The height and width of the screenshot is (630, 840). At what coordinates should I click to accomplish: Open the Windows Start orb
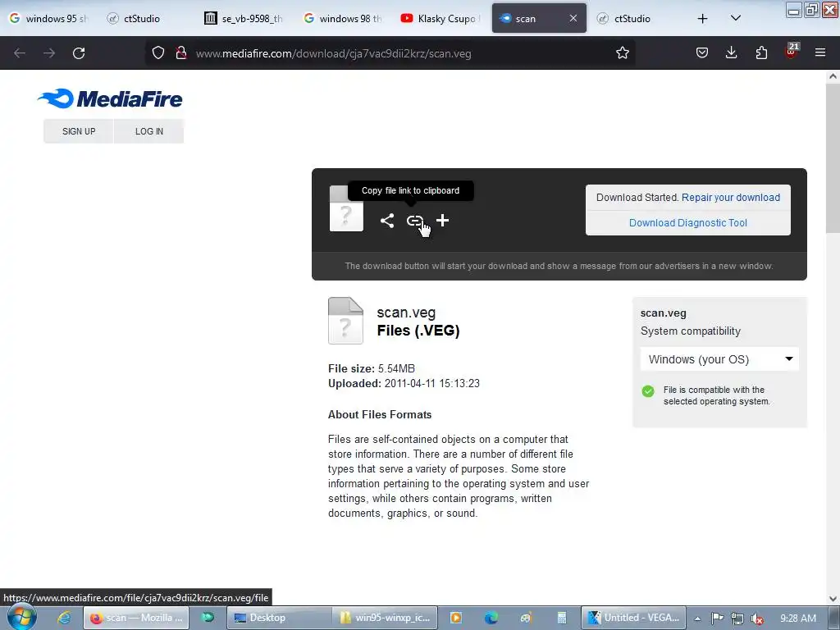(x=22, y=617)
